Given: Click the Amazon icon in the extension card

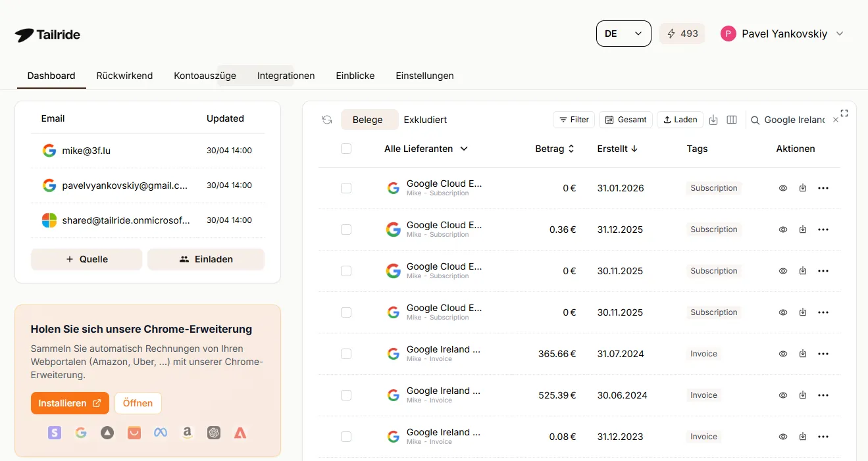Looking at the screenshot, I should pyautogui.click(x=187, y=433).
